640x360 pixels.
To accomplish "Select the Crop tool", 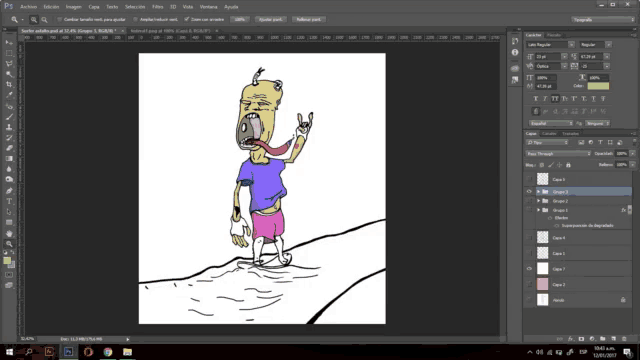I will 9,84.
